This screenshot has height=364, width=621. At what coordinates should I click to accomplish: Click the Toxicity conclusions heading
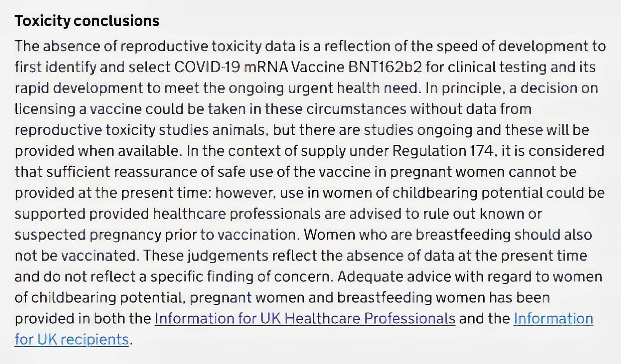point(87,21)
